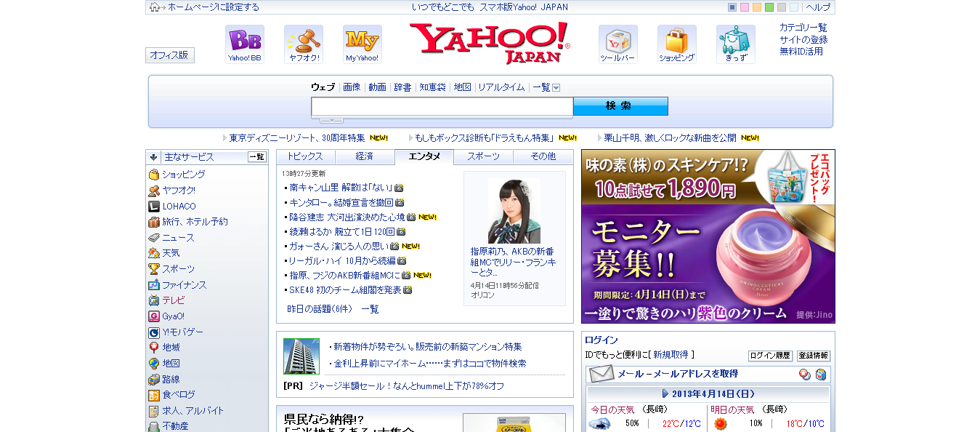Collapse the 主なサービス arrow toggle

(153, 157)
